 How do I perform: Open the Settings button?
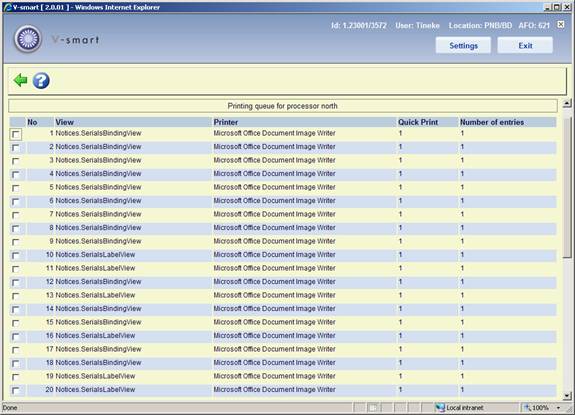(463, 45)
